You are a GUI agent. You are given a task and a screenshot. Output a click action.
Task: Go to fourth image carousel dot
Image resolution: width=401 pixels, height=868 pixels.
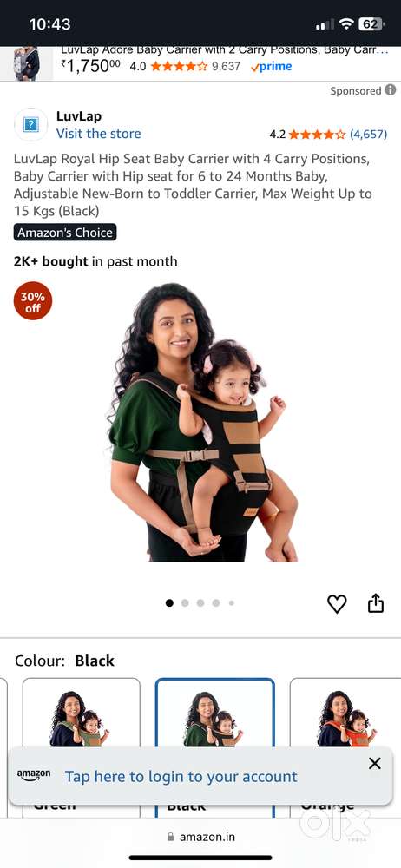tap(216, 603)
